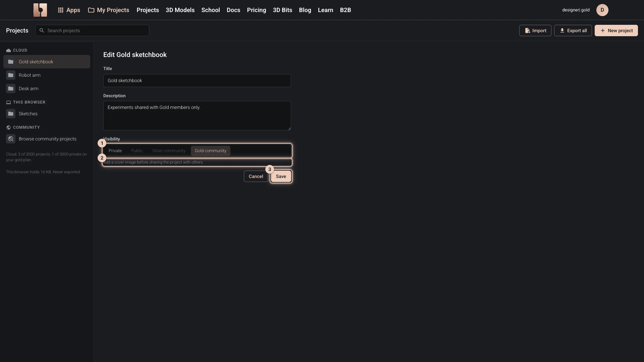Select Gold community visibility option
The image size is (644, 362).
pyautogui.click(x=211, y=151)
